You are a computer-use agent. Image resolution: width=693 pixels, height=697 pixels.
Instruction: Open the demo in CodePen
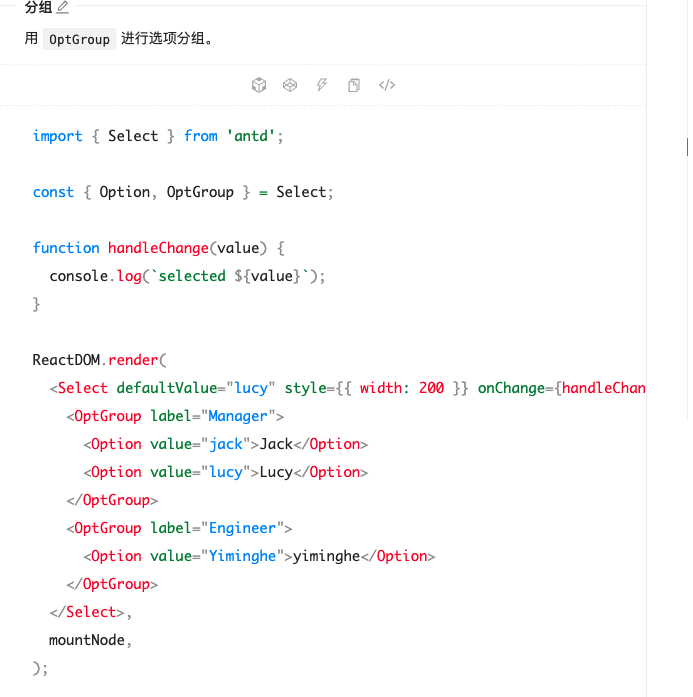click(290, 85)
